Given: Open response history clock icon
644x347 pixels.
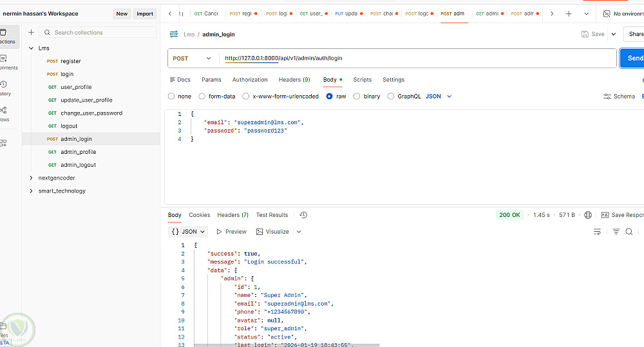Looking at the screenshot, I should [303, 215].
